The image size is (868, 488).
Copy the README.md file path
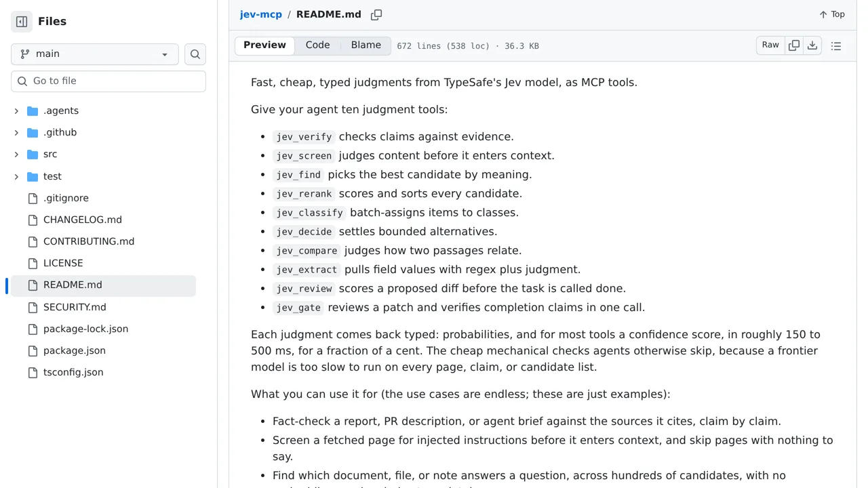(x=376, y=15)
